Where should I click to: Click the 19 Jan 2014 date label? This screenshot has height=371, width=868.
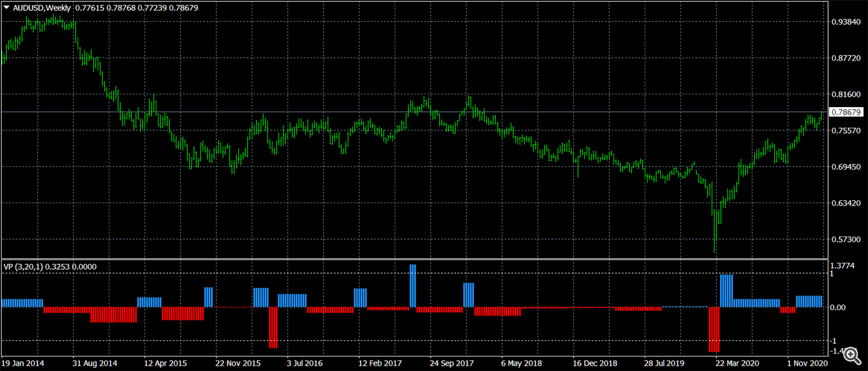point(23,363)
